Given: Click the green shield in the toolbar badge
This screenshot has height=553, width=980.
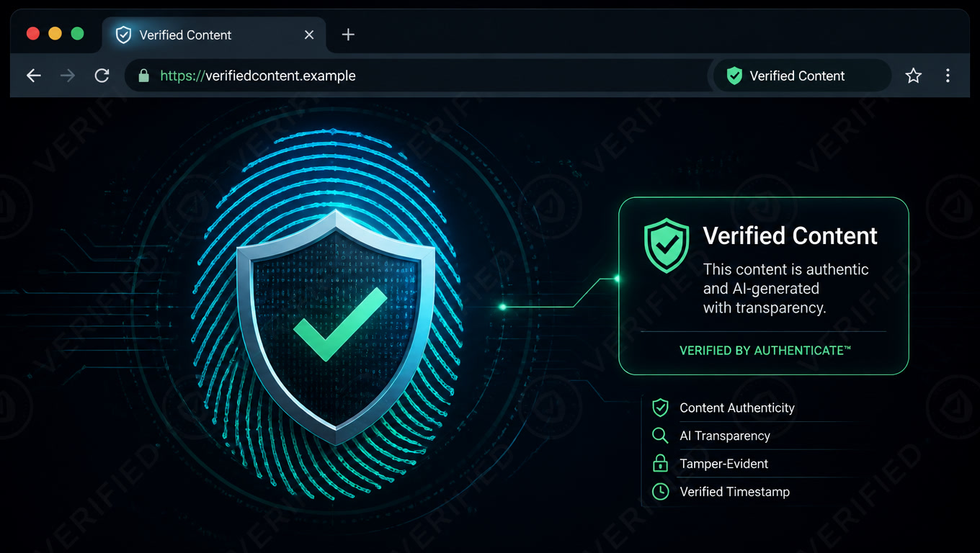Looking at the screenshot, I should 734,76.
